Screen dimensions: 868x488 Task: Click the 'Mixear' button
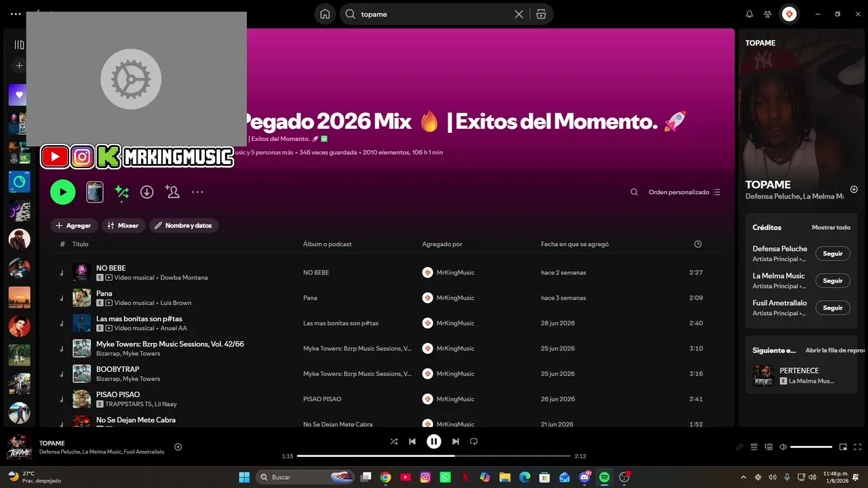(x=123, y=226)
